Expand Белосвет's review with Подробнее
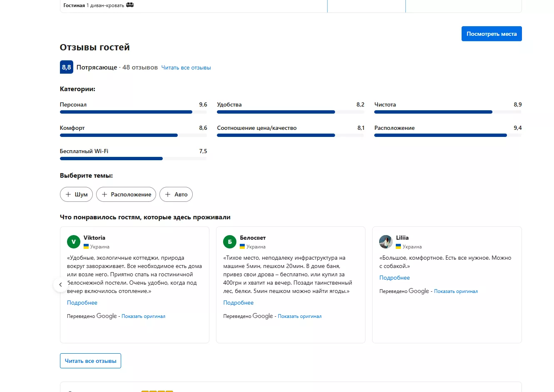 click(x=238, y=303)
